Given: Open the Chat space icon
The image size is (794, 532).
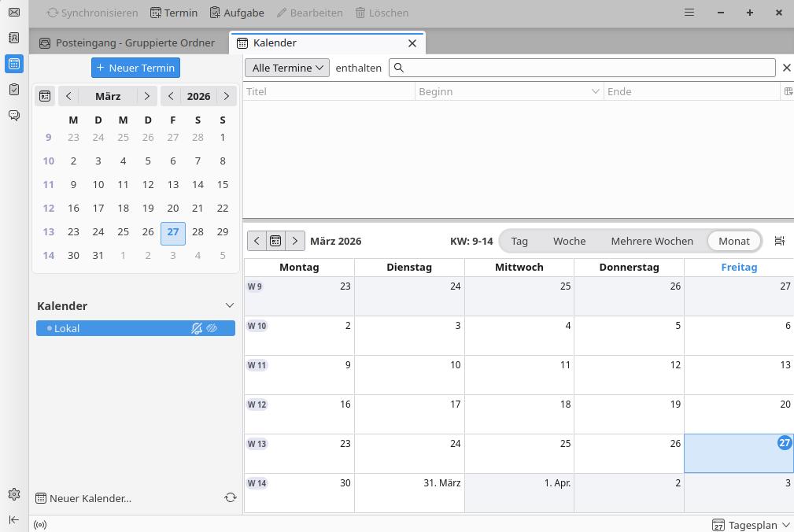Looking at the screenshot, I should 13,116.
